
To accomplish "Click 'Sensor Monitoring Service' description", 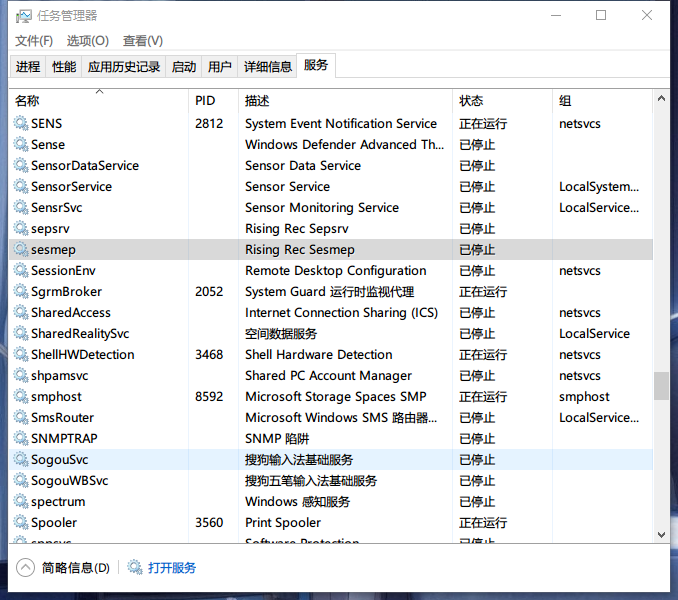I will 322,207.
